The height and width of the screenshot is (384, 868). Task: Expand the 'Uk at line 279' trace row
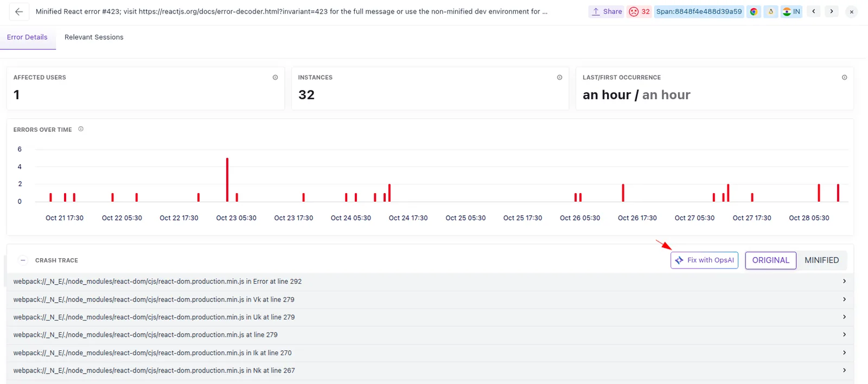pos(430,317)
